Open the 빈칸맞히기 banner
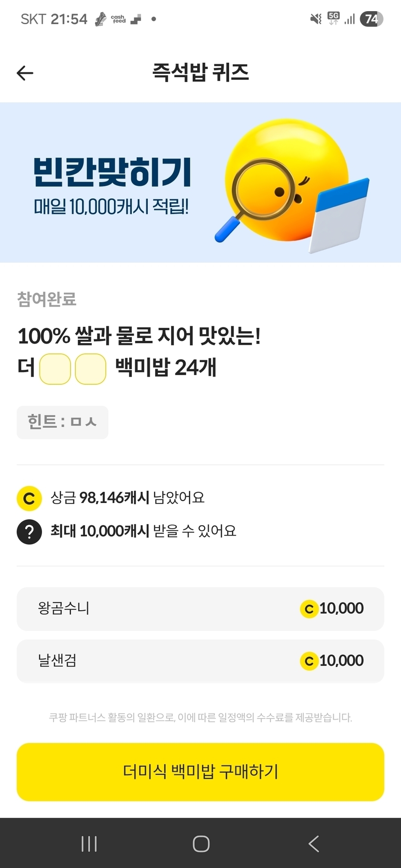This screenshot has height=868, width=401. pyautogui.click(x=200, y=182)
